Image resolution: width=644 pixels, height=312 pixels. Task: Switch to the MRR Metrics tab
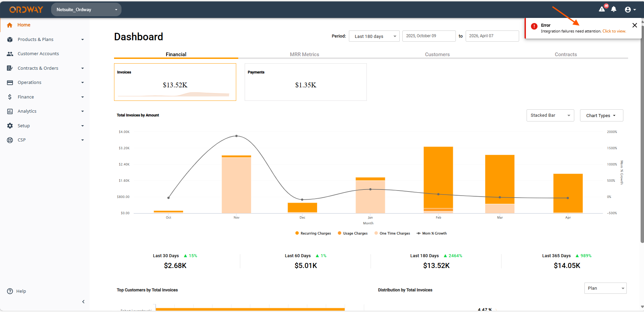click(x=304, y=54)
